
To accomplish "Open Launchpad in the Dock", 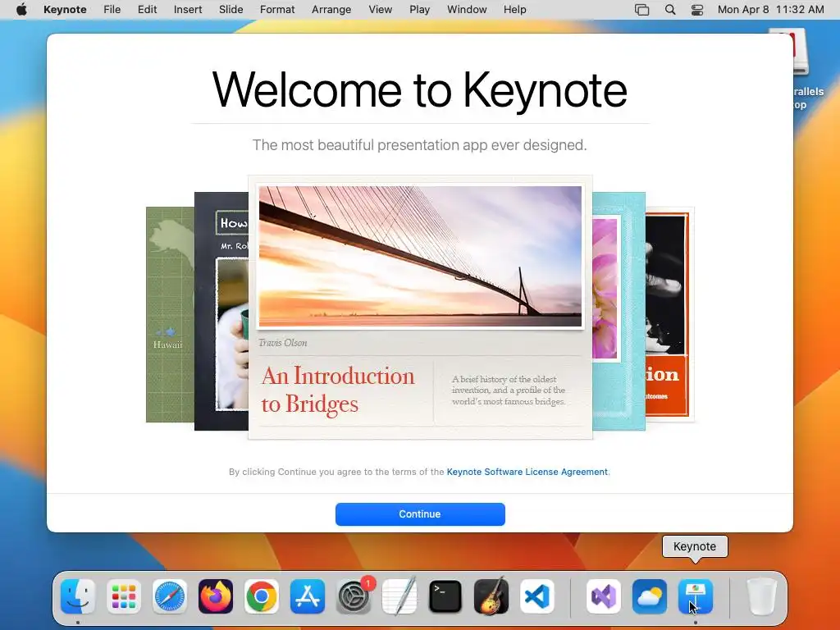I will coord(124,596).
